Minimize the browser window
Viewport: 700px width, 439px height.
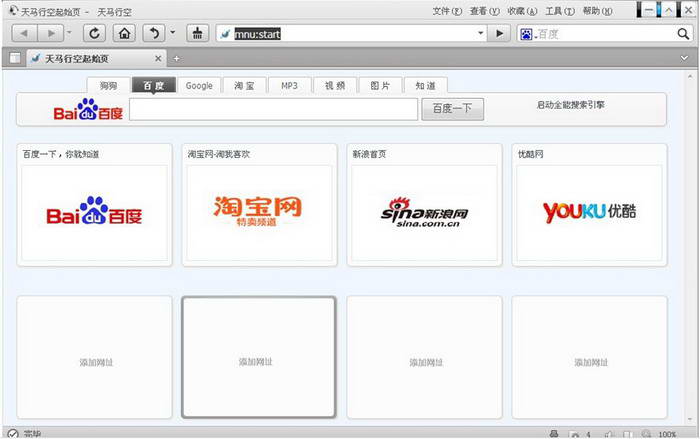pyautogui.click(x=649, y=10)
